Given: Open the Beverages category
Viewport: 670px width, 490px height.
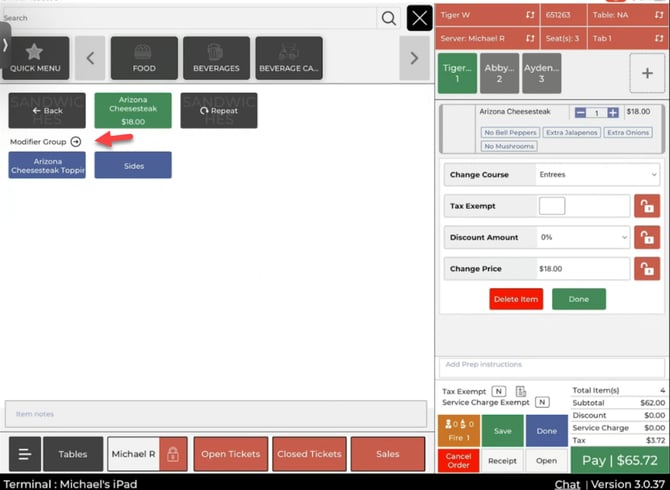Looking at the screenshot, I should pos(216,58).
